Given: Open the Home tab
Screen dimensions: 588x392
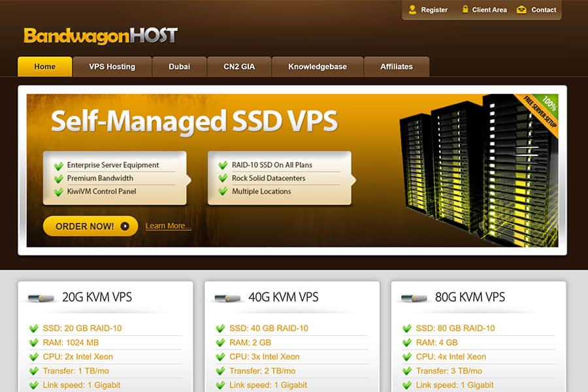Looking at the screenshot, I should point(45,67).
